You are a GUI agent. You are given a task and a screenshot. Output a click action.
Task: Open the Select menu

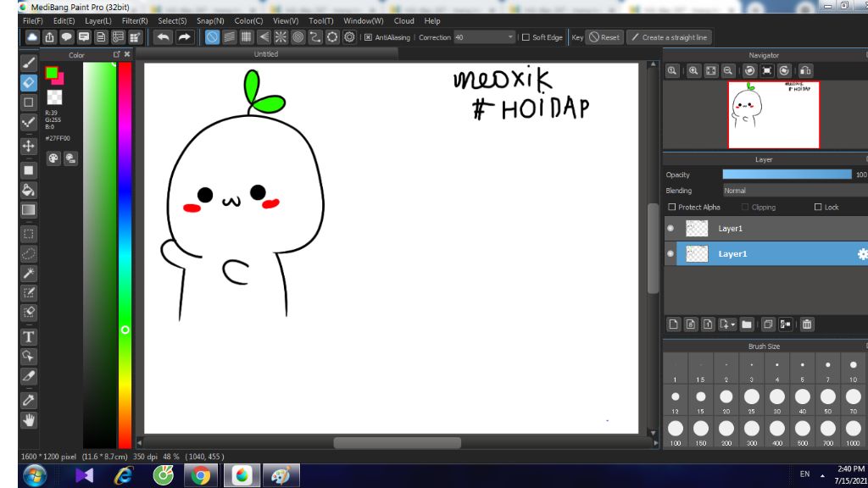point(172,20)
